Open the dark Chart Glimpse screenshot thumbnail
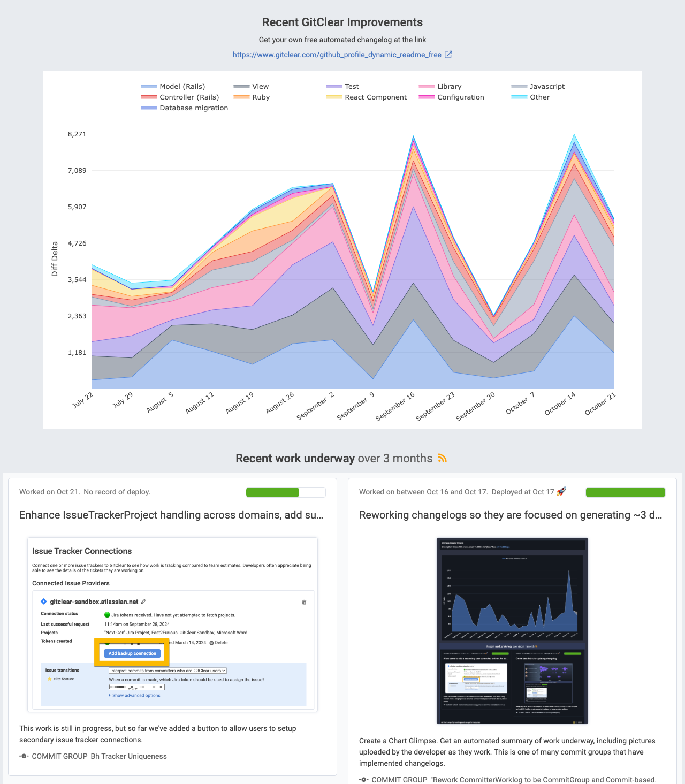This screenshot has width=685, height=784. [x=512, y=630]
